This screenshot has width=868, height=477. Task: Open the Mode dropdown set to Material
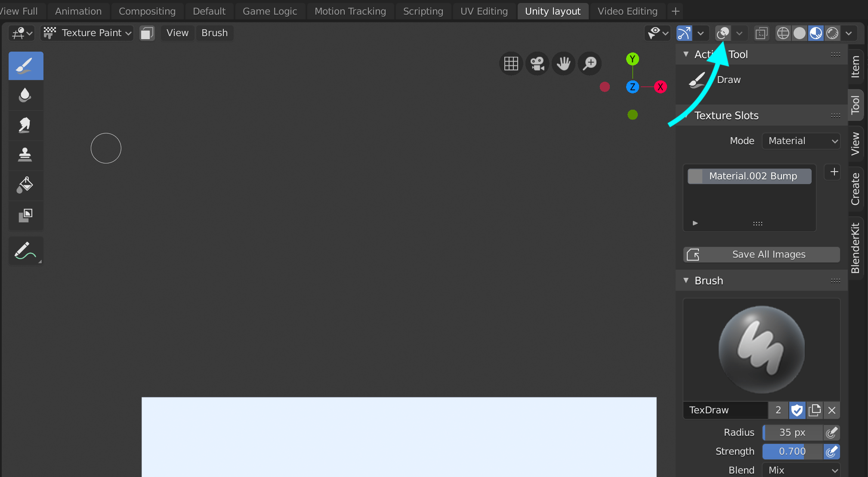click(801, 141)
